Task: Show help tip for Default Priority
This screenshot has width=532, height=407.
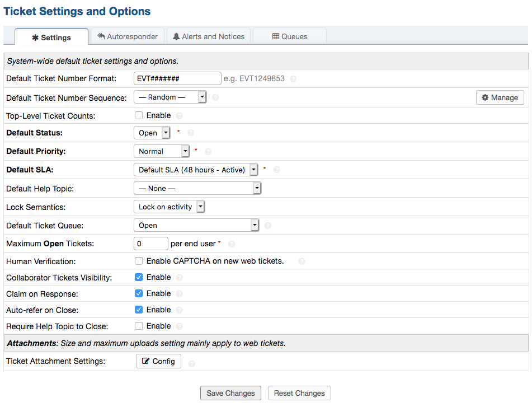Action: pyautogui.click(x=208, y=151)
